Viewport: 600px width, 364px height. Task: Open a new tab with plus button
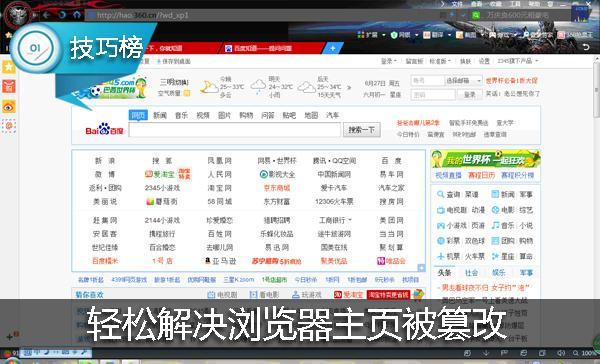333,48
